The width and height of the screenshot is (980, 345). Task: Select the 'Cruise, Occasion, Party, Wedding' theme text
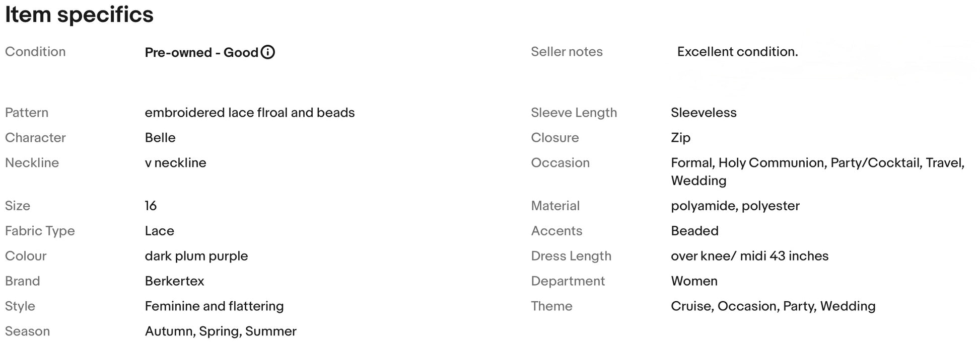point(773,306)
